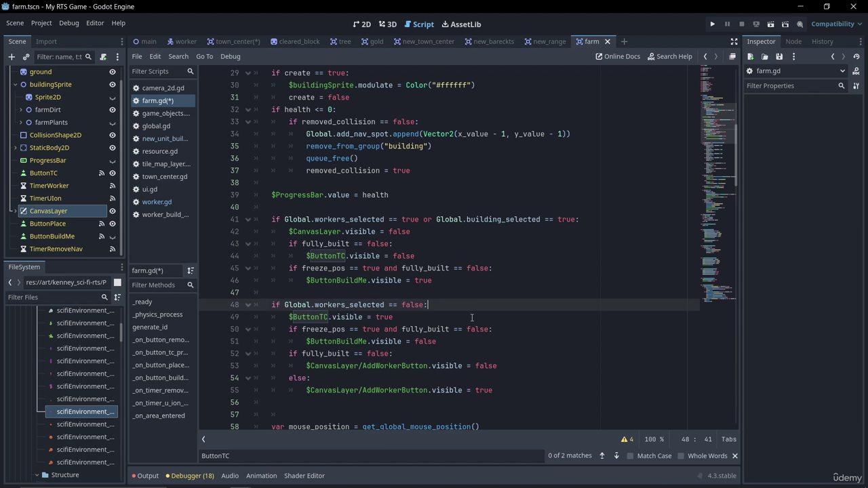Open the Movie Maker mode icon

[x=800, y=24]
